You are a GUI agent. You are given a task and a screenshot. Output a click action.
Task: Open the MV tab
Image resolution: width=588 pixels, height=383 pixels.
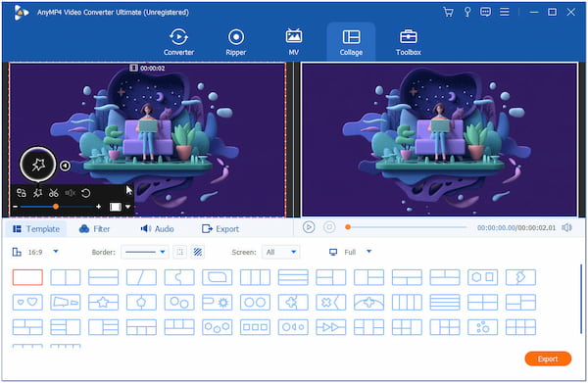tap(294, 41)
